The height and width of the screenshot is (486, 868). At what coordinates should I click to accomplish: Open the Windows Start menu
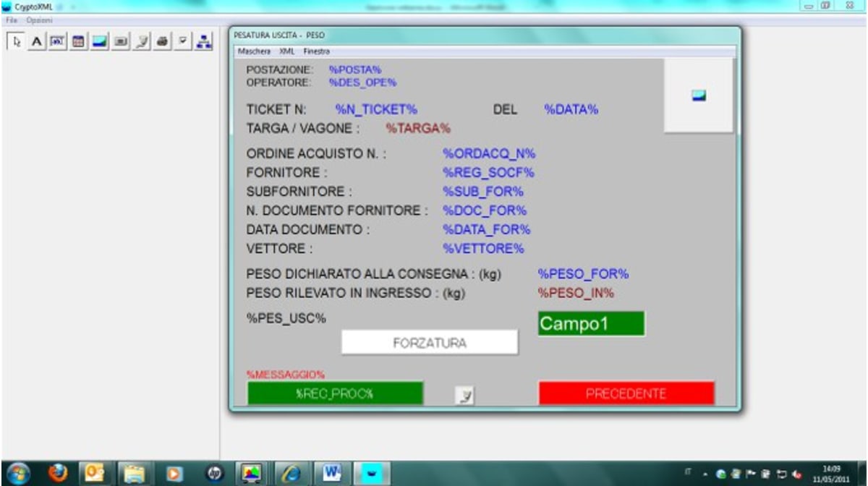pos(20,473)
